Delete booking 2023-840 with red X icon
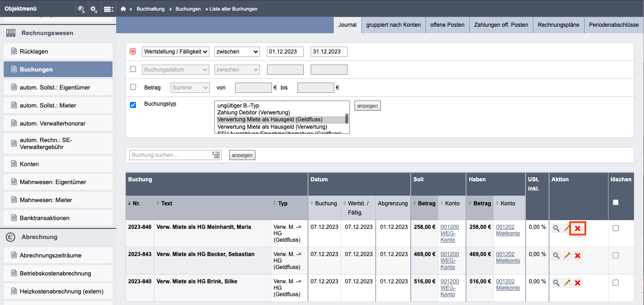 [578, 283]
